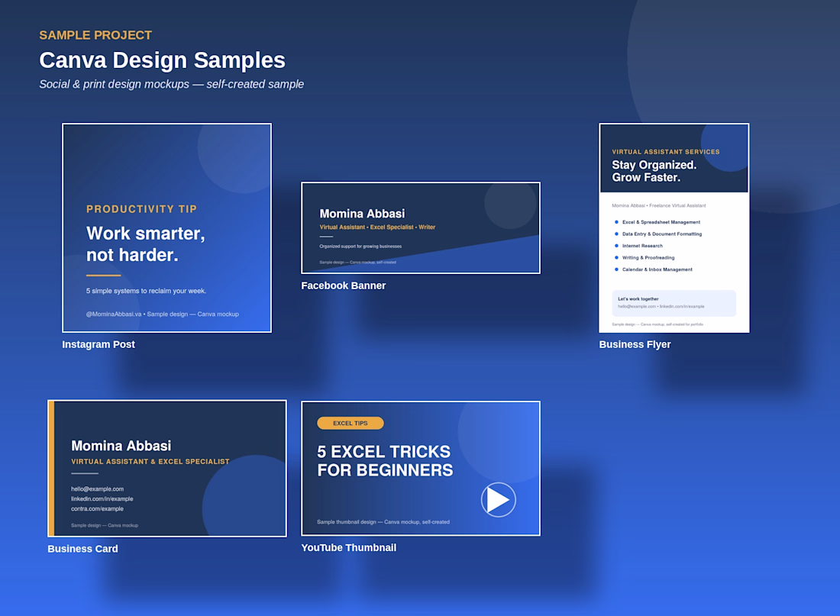Click 'Stay Organized. Grow Faster.' flyer headline
This screenshot has height=616, width=840.
(x=654, y=172)
